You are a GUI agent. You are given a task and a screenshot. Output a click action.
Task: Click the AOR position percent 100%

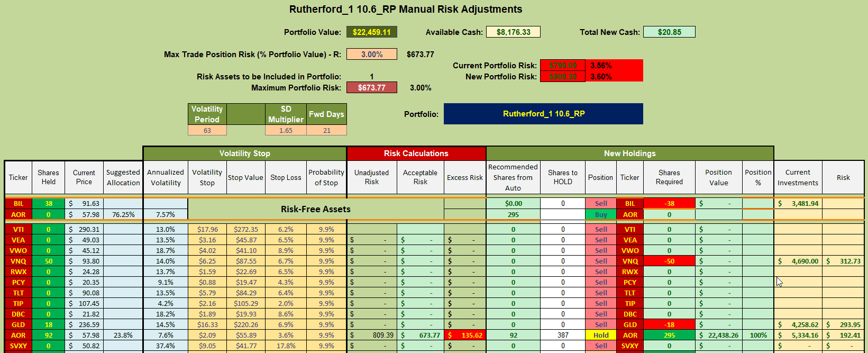pos(758,336)
